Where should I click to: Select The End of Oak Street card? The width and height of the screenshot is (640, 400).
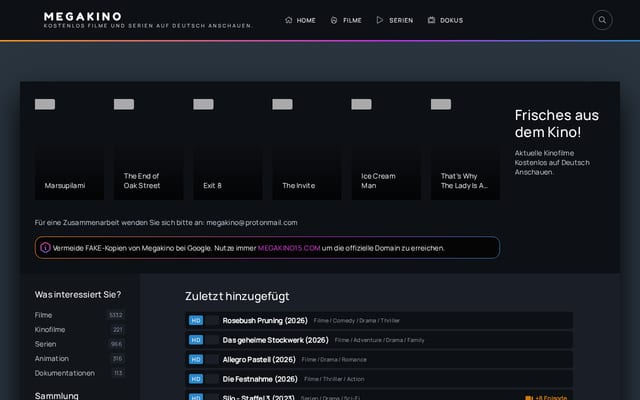coord(149,147)
